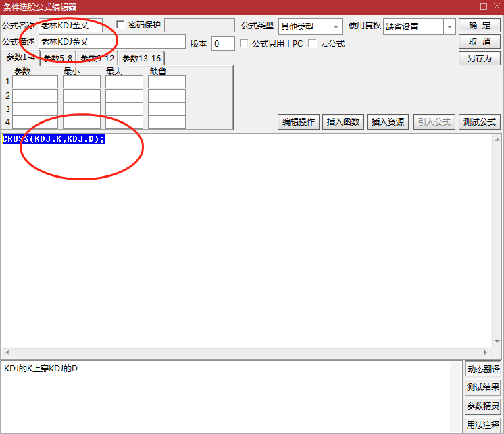Click row 1 parameter name cell
The width and height of the screenshot is (504, 434).
(35, 82)
